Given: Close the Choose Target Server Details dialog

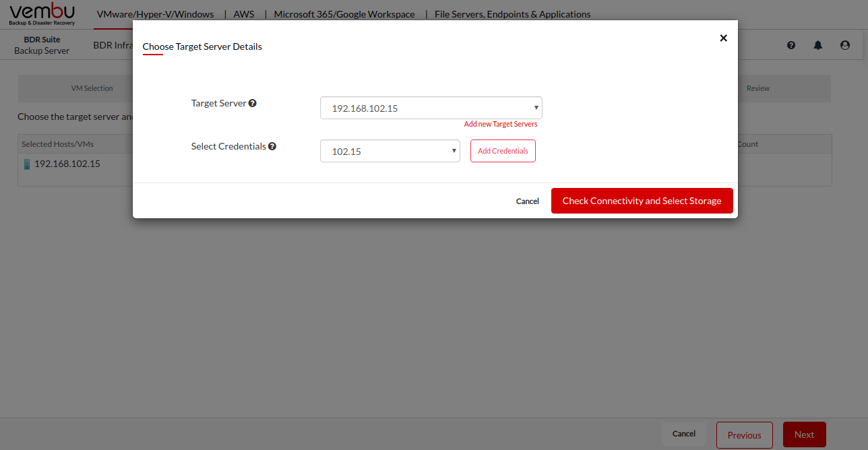Looking at the screenshot, I should [x=723, y=38].
